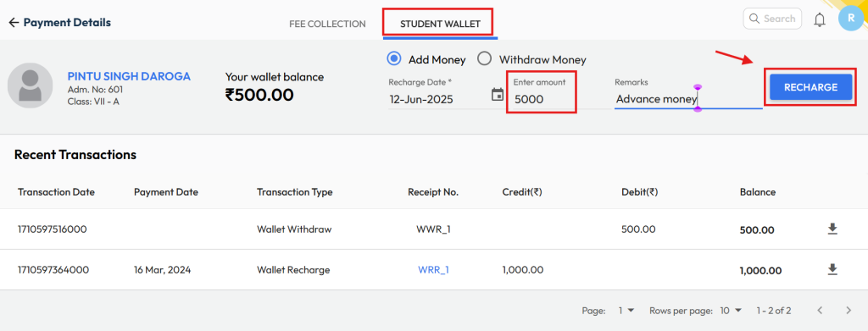Open student PINTU SINGH DAROGA profile
The width and height of the screenshot is (868, 331).
point(129,76)
